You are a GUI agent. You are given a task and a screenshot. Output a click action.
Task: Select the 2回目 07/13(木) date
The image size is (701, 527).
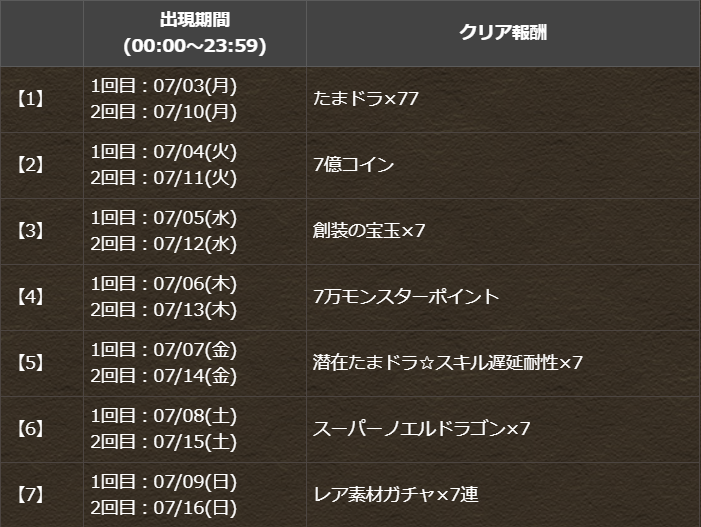click(164, 310)
